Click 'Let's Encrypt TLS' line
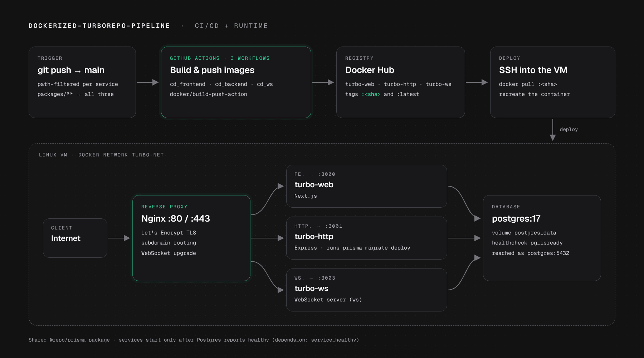 [x=169, y=233]
